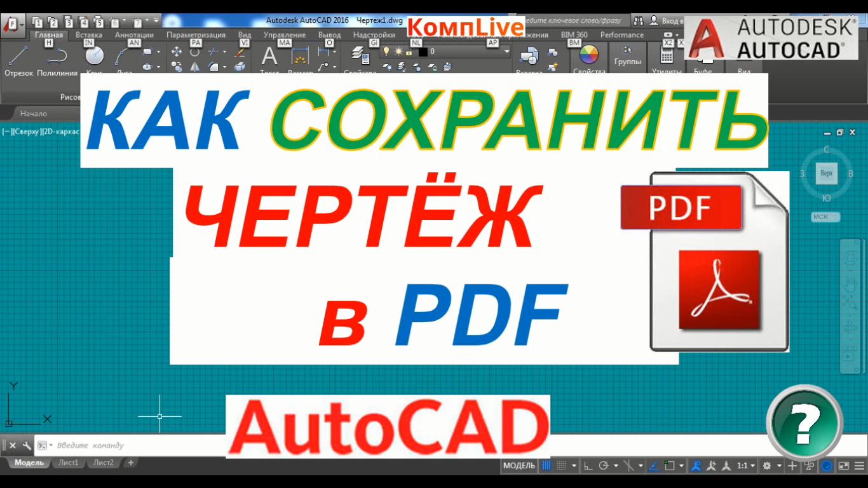Toggle the grid display in status bar

pos(546,466)
